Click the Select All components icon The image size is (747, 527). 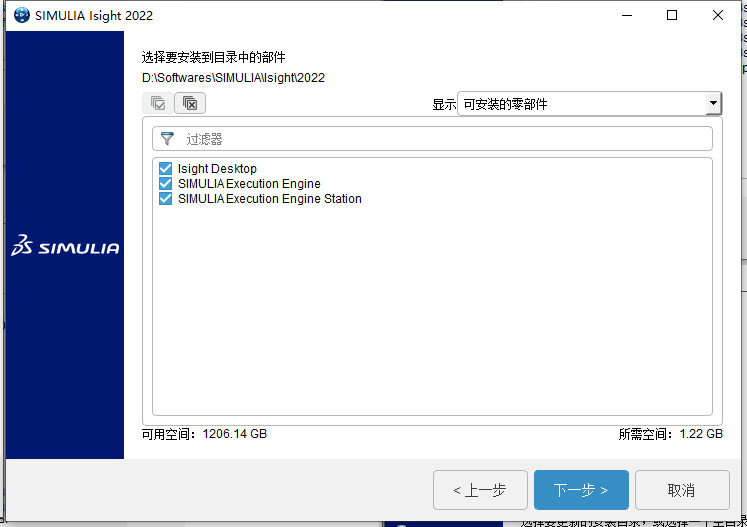(158, 103)
